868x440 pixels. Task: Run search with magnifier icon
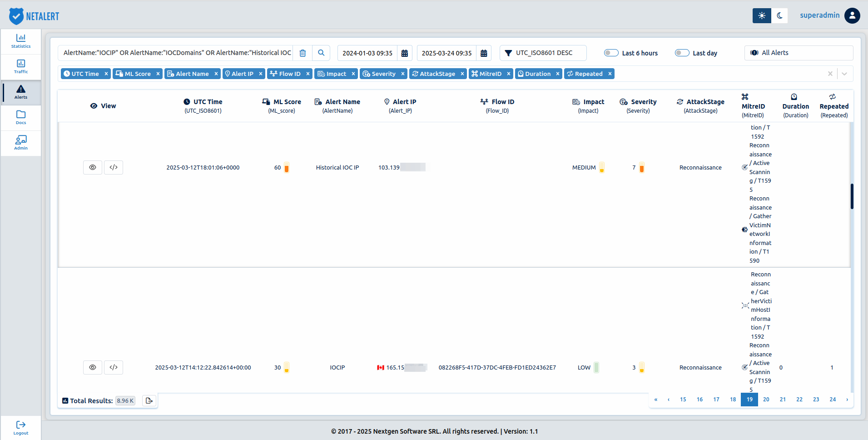pyautogui.click(x=321, y=53)
